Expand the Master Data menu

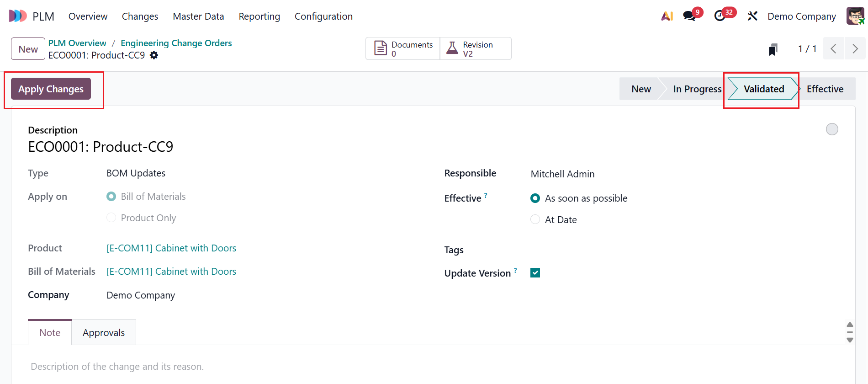coord(198,16)
